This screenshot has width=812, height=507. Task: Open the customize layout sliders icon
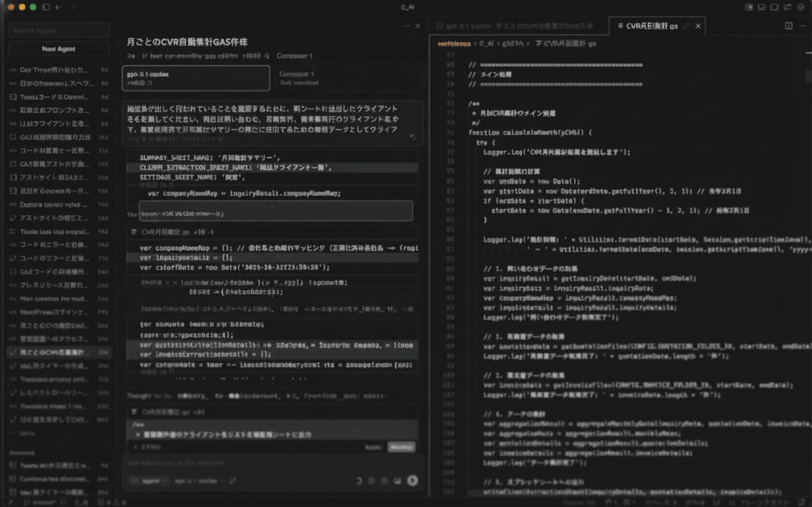[787, 7]
